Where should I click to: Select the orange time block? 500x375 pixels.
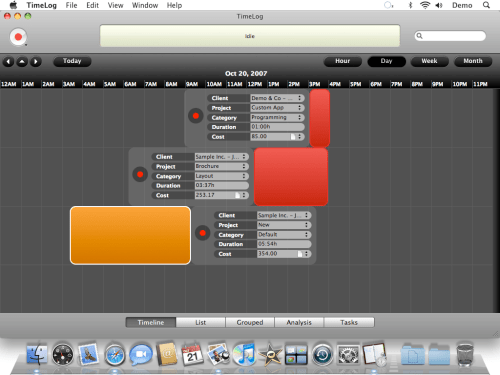(130, 235)
